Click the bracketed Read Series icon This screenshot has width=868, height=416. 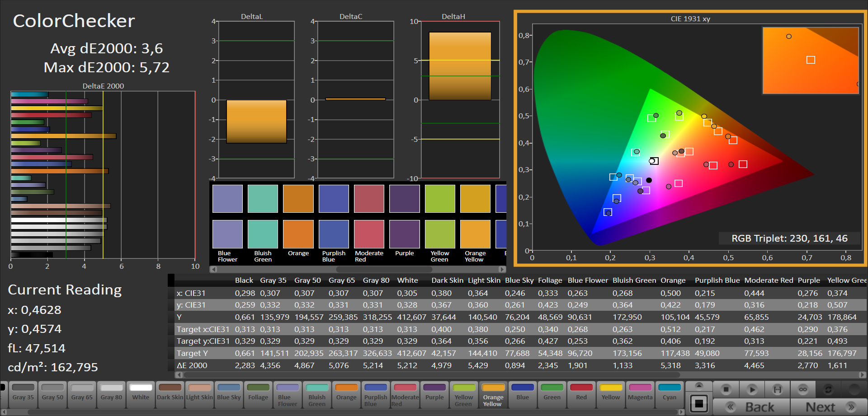(x=777, y=389)
